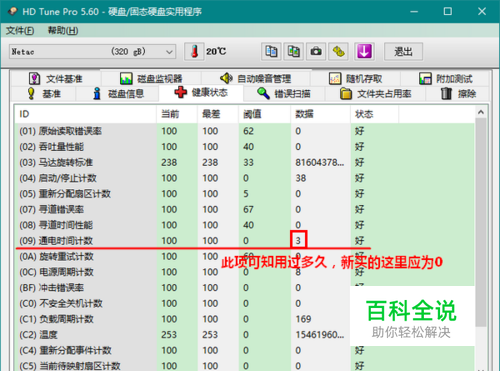Click data value 81604378... in row 03

coord(319,162)
